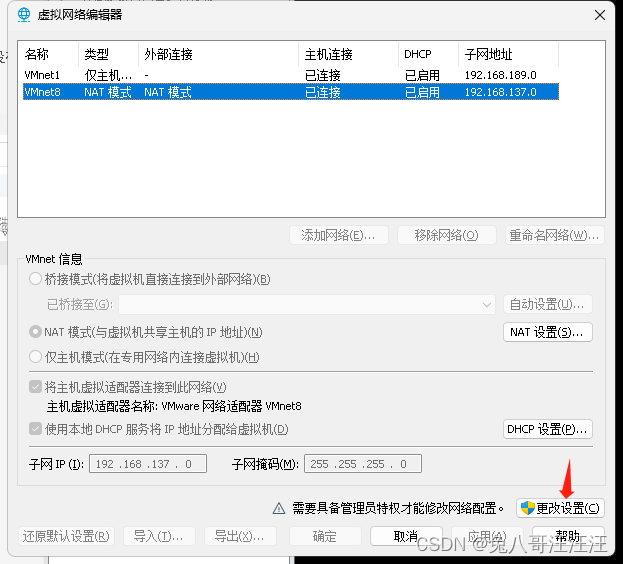Click 取消 button
The image size is (623, 564).
[x=406, y=536]
